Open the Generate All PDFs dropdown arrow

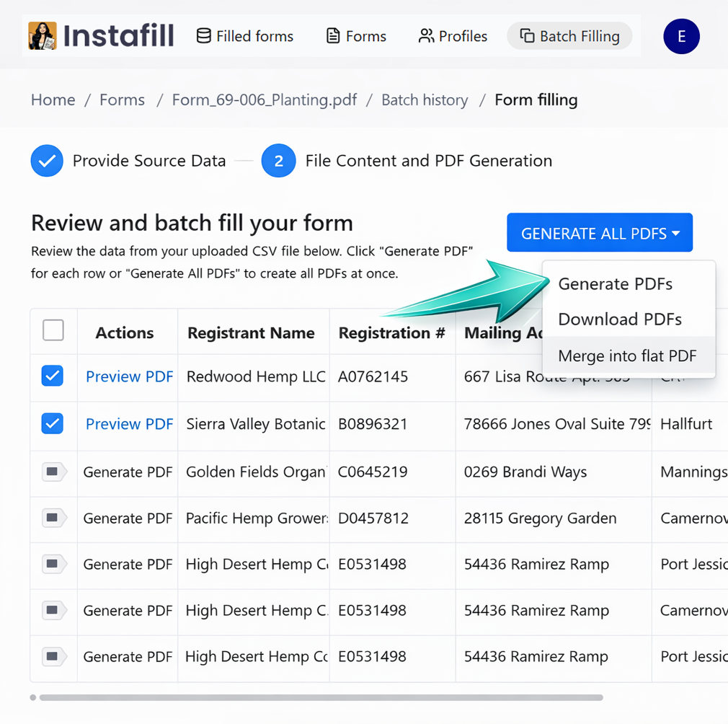click(x=676, y=232)
